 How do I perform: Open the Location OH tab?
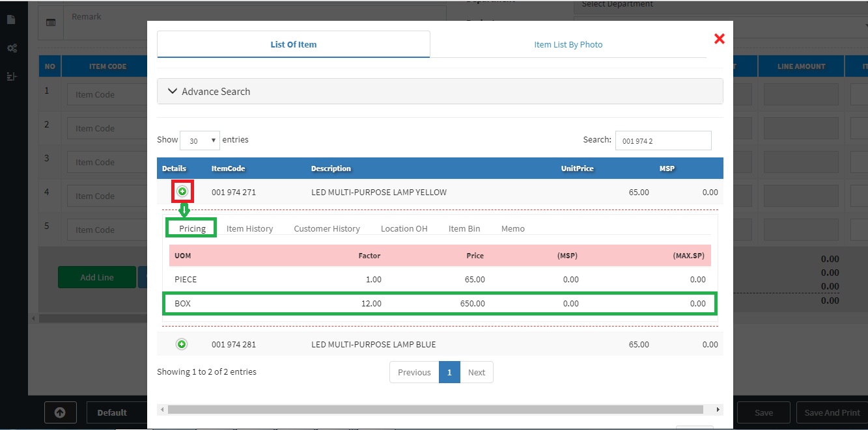(404, 229)
